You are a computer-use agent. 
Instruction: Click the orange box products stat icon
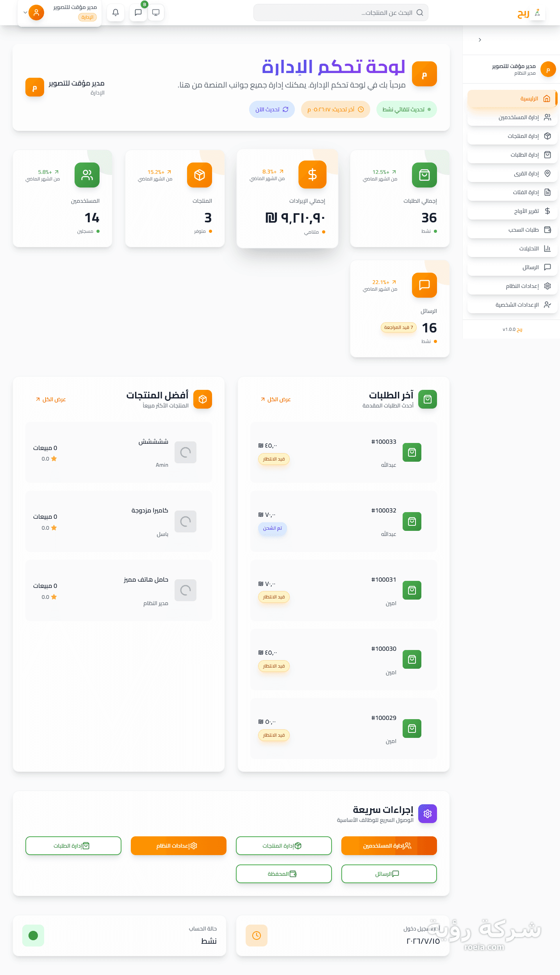coord(200,175)
